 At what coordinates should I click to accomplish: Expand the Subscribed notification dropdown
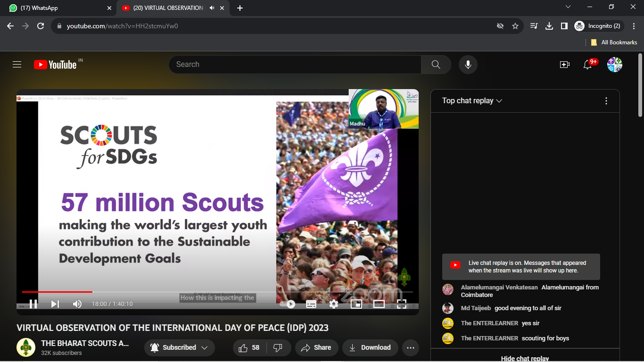[179, 348]
